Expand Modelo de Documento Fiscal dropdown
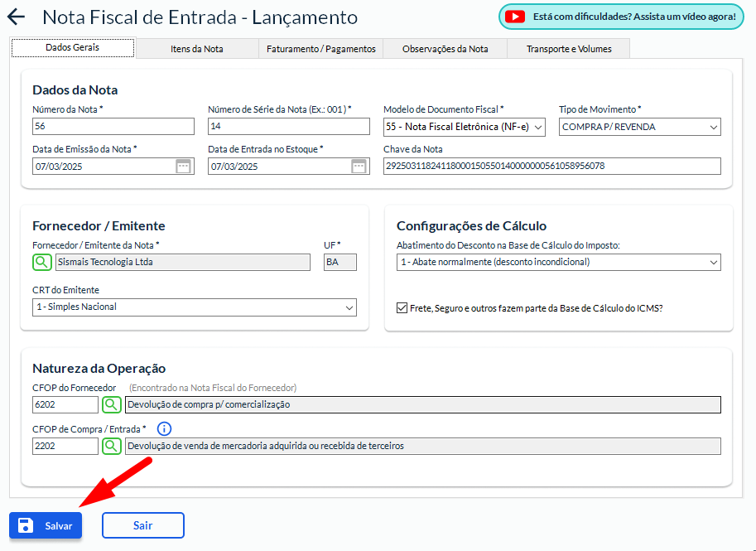Image resolution: width=756 pixels, height=551 pixels. 464,127
